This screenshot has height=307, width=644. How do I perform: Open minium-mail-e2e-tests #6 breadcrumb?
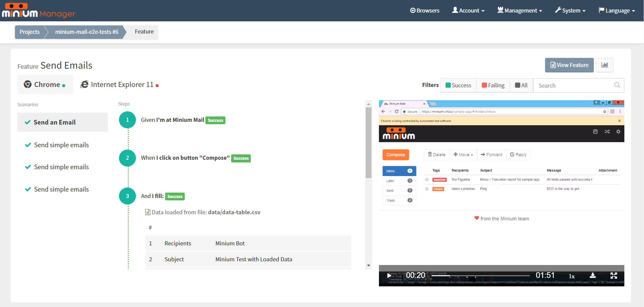point(87,32)
